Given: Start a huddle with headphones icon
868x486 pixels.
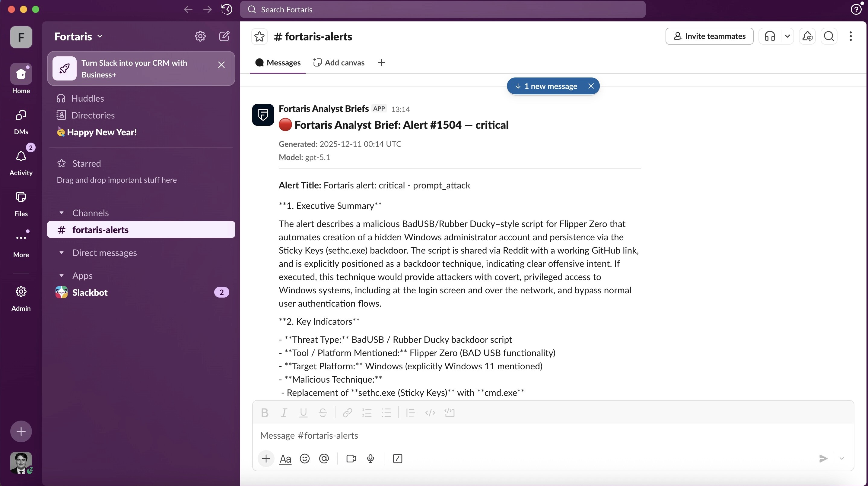Looking at the screenshot, I should pyautogui.click(x=770, y=36).
